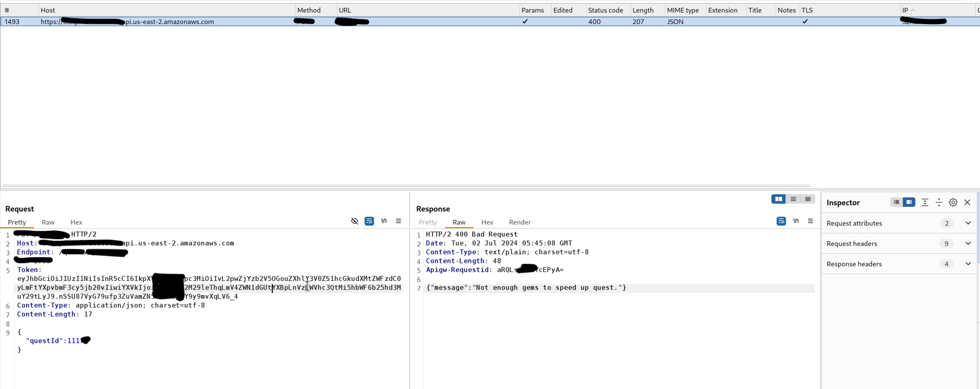980x389 pixels.
Task: Sort history by URL column
Action: pos(428,10)
